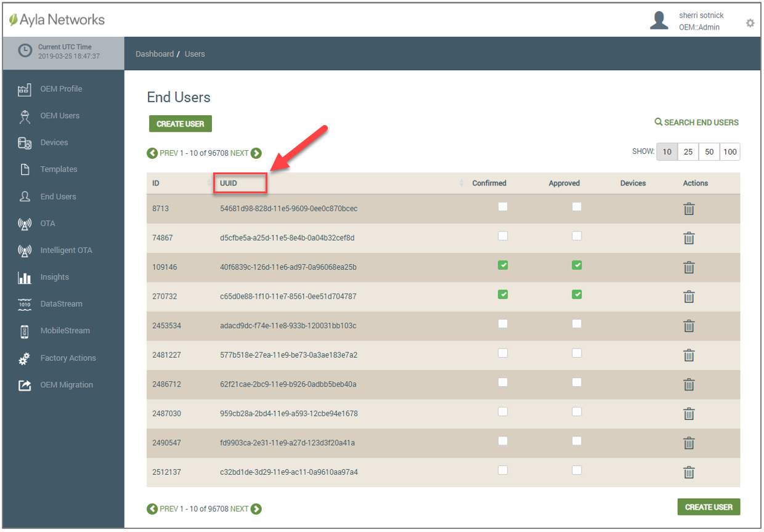
Task: Toggle Confirmed checkbox for user 2512137
Action: pyautogui.click(x=503, y=470)
